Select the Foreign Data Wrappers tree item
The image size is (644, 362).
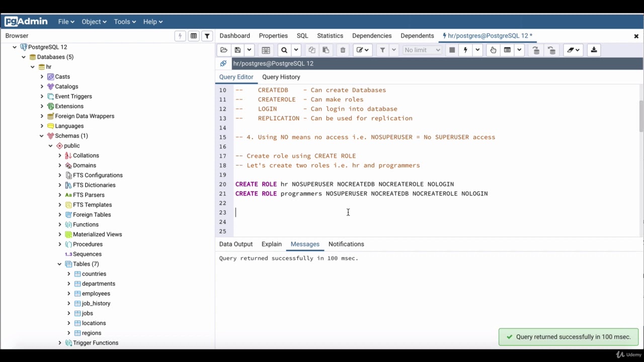coord(85,116)
